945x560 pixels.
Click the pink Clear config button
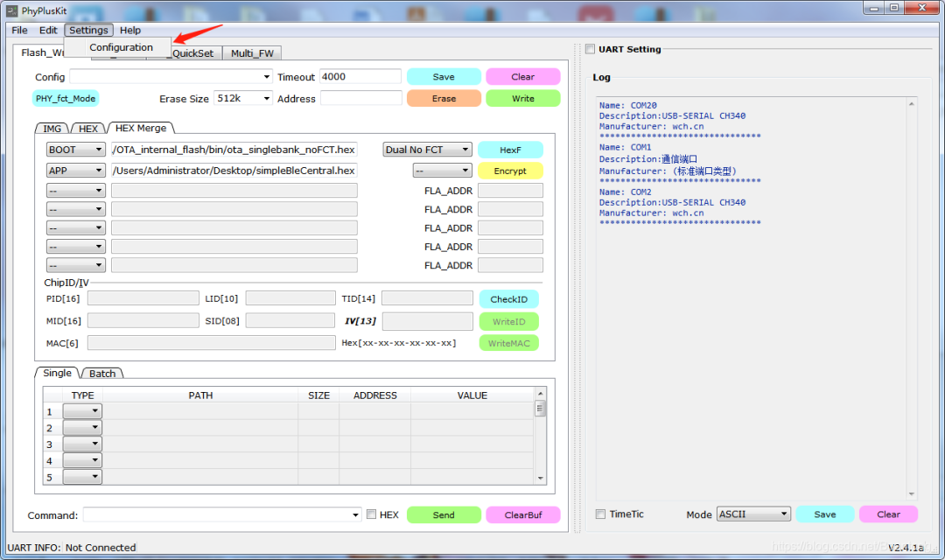[522, 76]
